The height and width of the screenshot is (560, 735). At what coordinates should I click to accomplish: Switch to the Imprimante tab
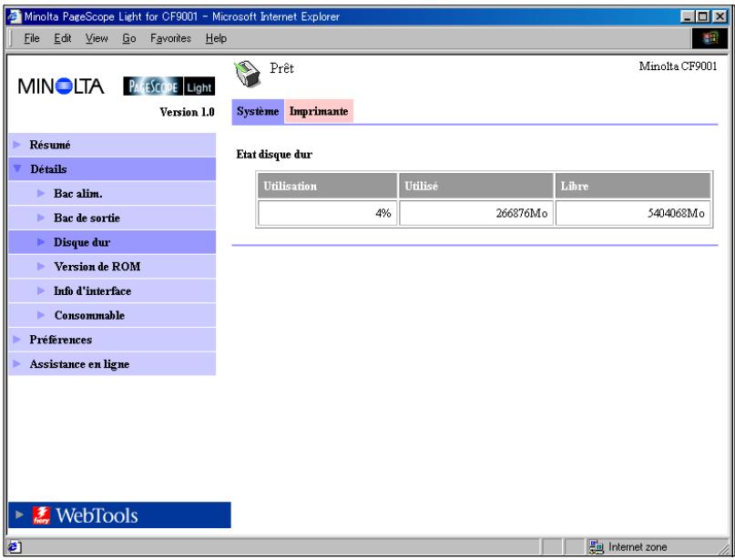pyautogui.click(x=319, y=111)
